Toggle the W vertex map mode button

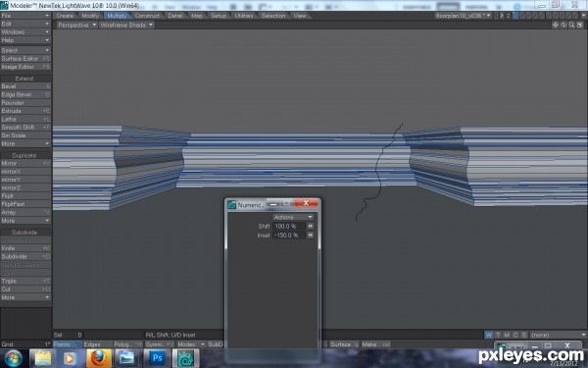pyautogui.click(x=489, y=335)
